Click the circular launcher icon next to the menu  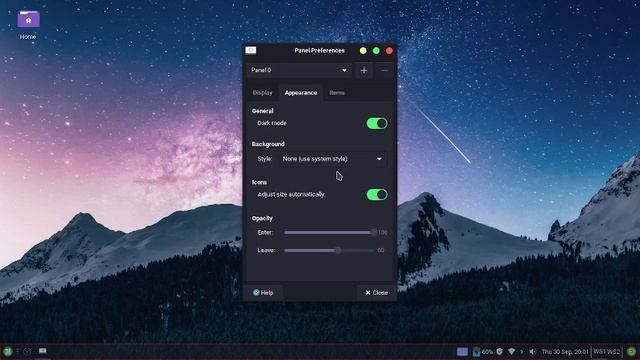click(27, 351)
